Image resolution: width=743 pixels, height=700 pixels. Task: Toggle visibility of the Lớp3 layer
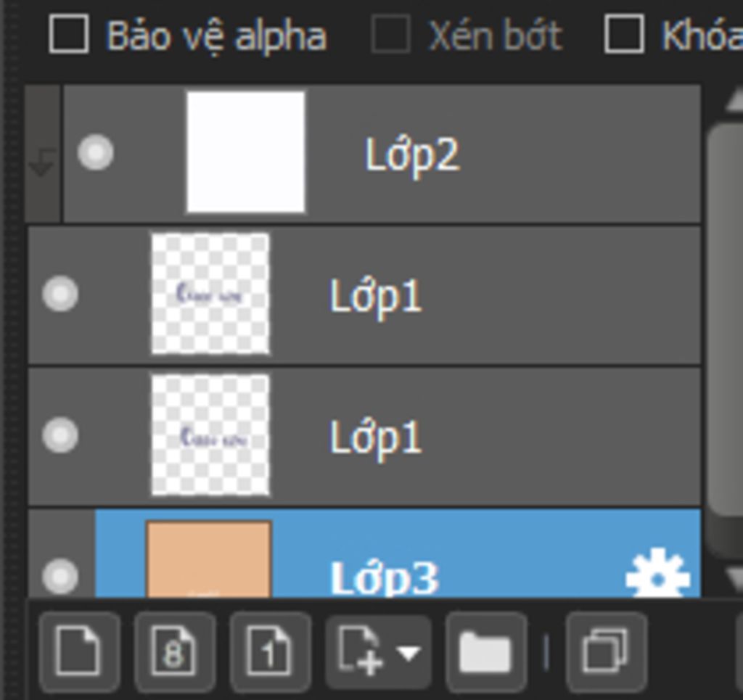[x=60, y=576]
